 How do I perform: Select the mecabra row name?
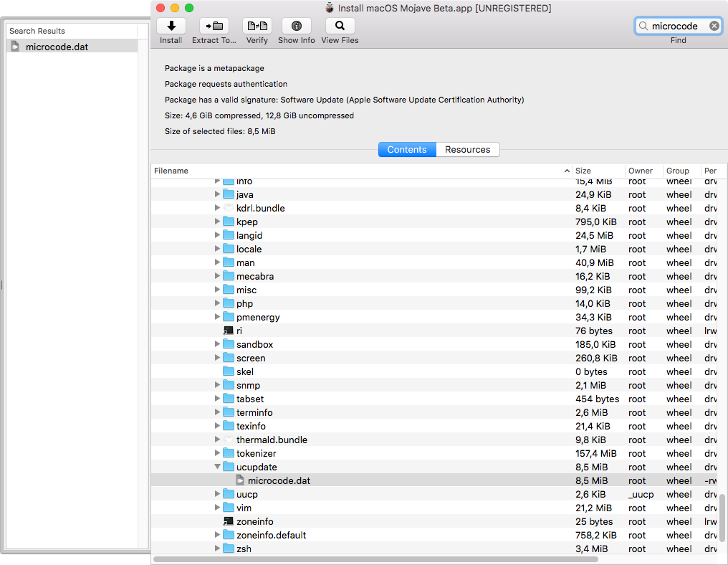[x=255, y=276]
